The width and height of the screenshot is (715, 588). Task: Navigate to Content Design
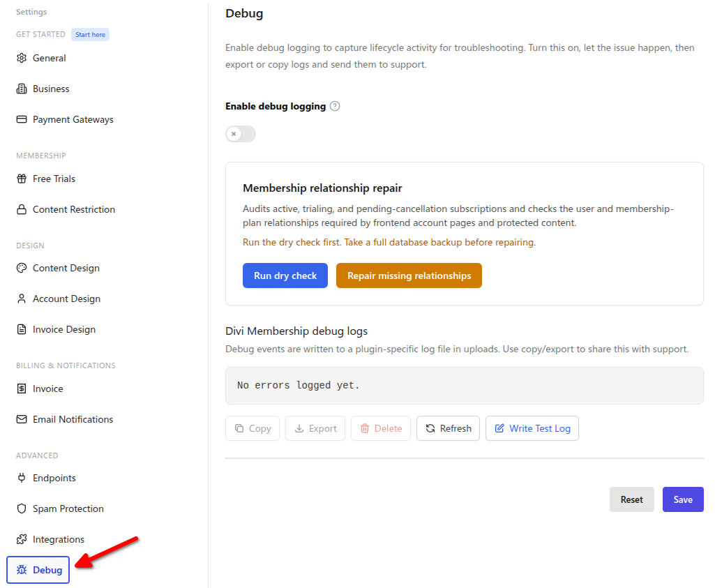(66, 268)
